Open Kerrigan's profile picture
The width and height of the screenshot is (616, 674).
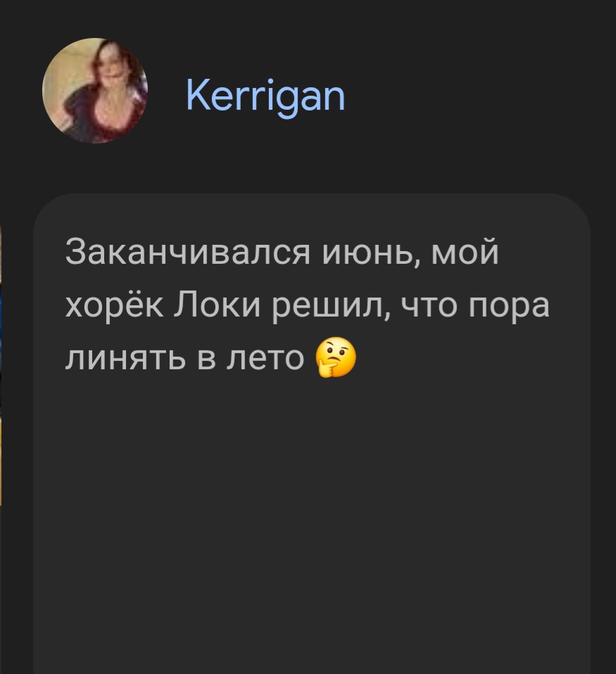95,91
